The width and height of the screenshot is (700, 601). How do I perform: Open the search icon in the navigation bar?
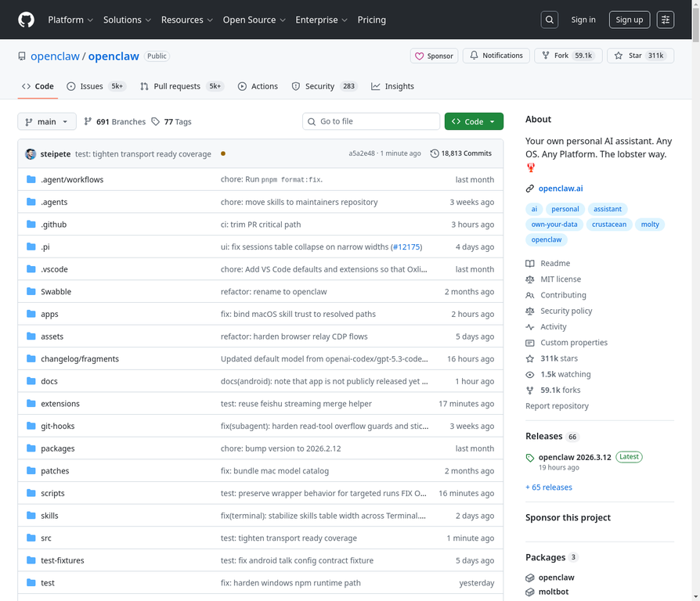(x=549, y=20)
